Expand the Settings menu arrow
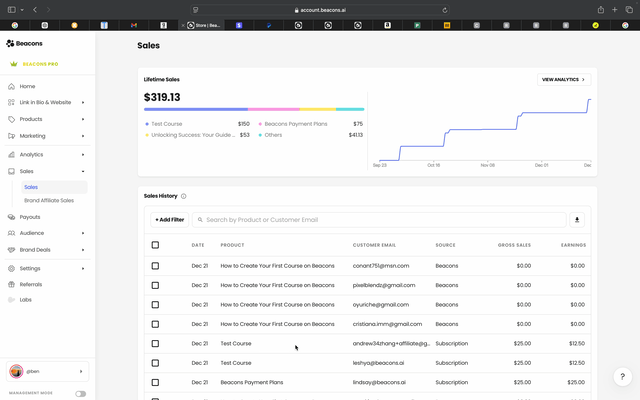This screenshot has width=640, height=400. [x=83, y=269]
